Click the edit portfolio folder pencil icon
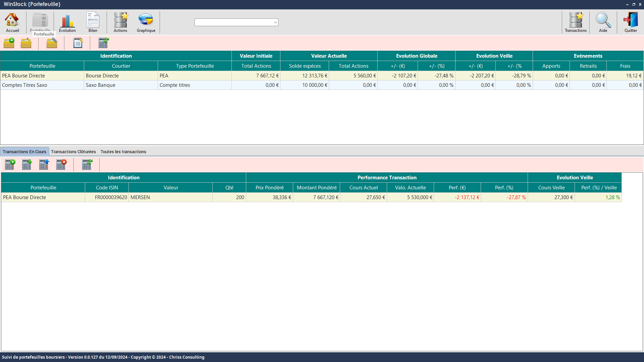The height and width of the screenshot is (362, 644). click(x=26, y=43)
